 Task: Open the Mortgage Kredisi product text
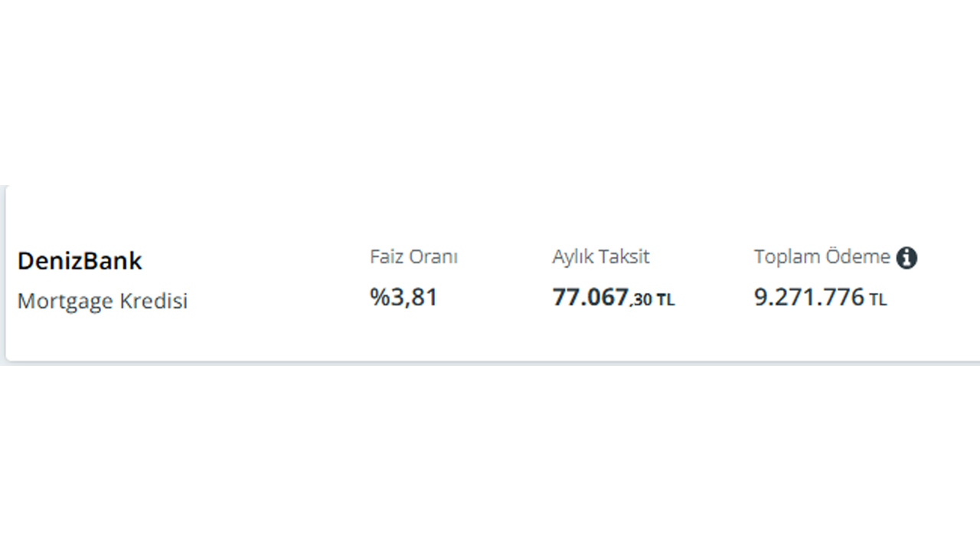tap(103, 302)
